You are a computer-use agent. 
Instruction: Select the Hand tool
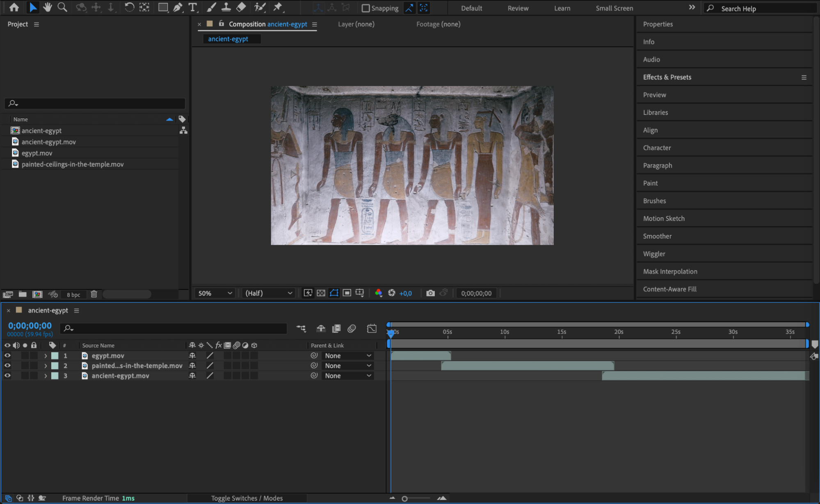(48, 7)
